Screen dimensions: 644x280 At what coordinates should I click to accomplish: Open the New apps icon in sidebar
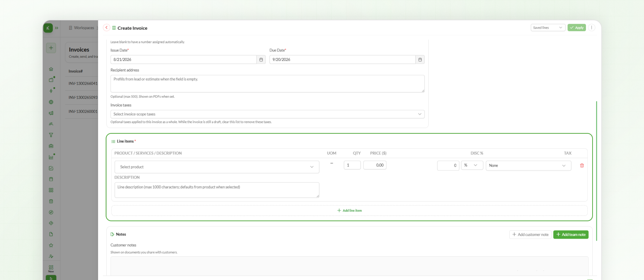click(x=51, y=268)
